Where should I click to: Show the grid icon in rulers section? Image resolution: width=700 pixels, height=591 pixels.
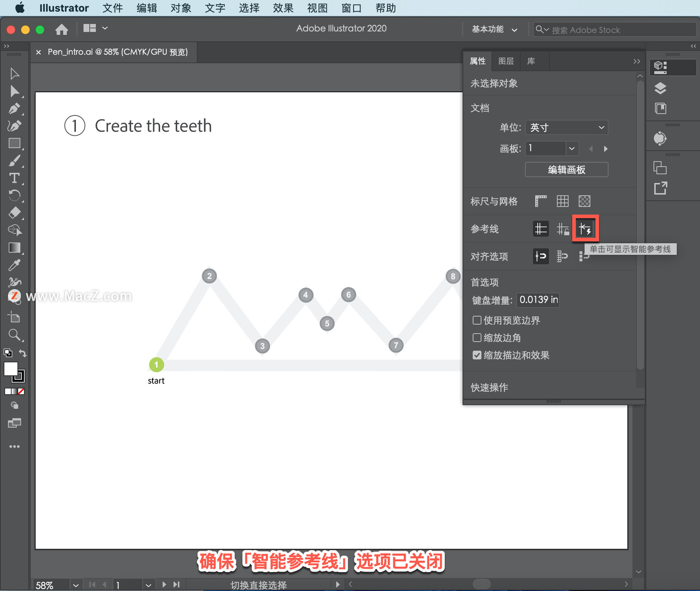coord(562,201)
